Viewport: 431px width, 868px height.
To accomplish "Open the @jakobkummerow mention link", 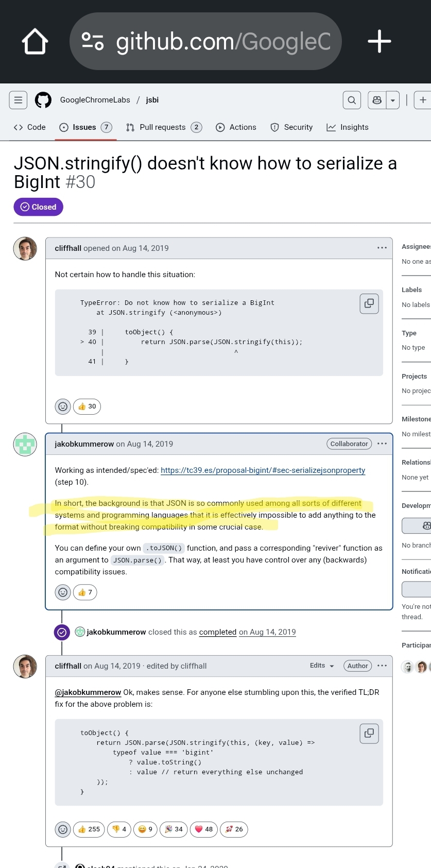I will click(88, 692).
